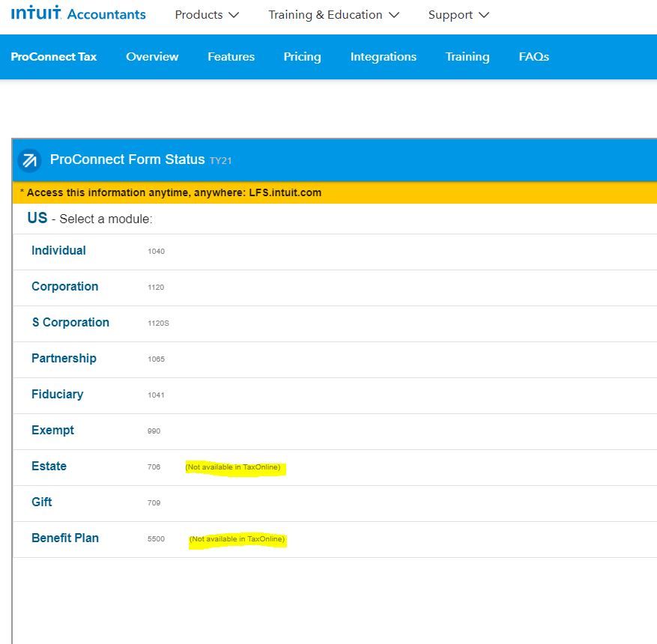
Task: Open the Features tab
Action: click(231, 57)
